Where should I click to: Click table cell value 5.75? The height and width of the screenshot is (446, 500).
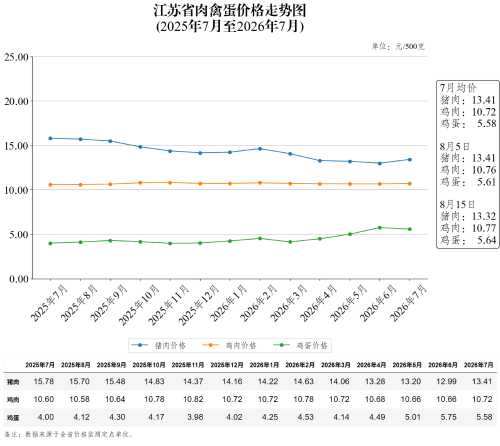[448, 417]
